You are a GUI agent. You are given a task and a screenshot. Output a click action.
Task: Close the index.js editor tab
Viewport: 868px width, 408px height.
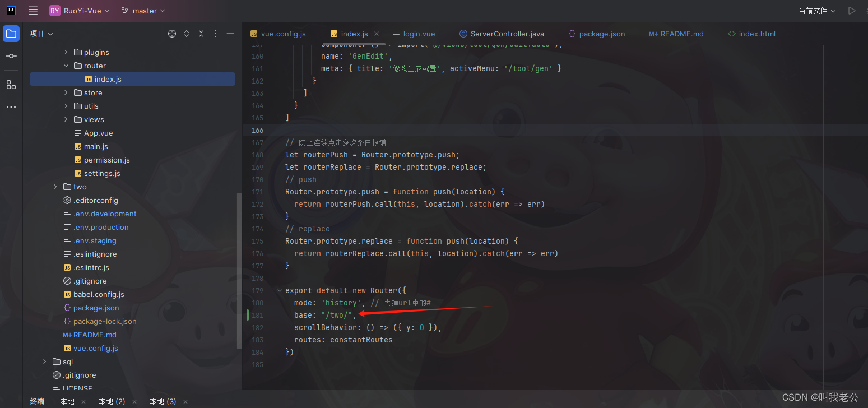point(377,33)
